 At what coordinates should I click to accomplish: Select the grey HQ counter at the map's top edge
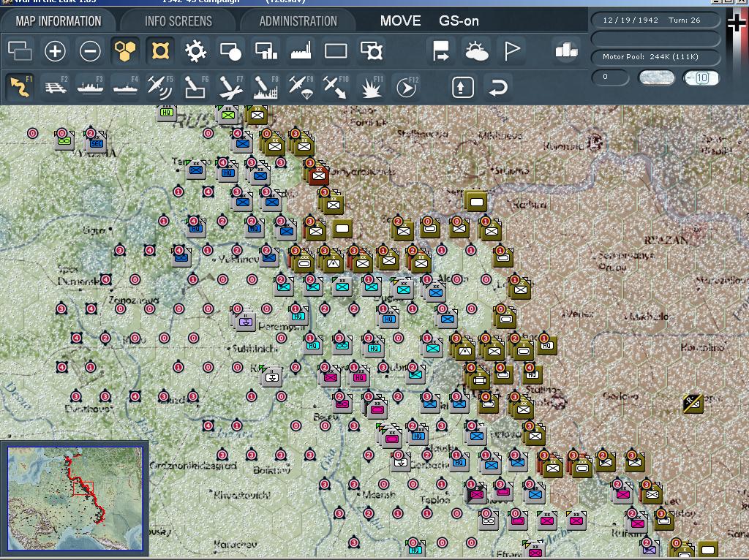tap(166, 112)
